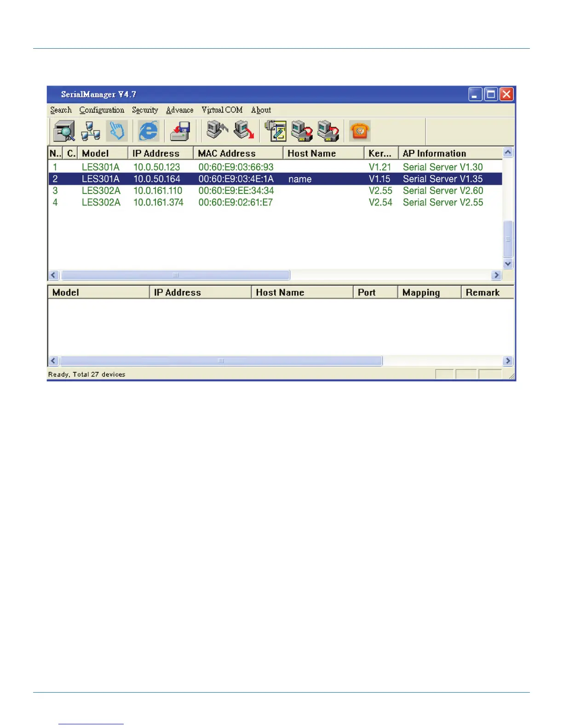The width and height of the screenshot is (563, 728).
Task: Click the AP Information column header
Action: 450,153
